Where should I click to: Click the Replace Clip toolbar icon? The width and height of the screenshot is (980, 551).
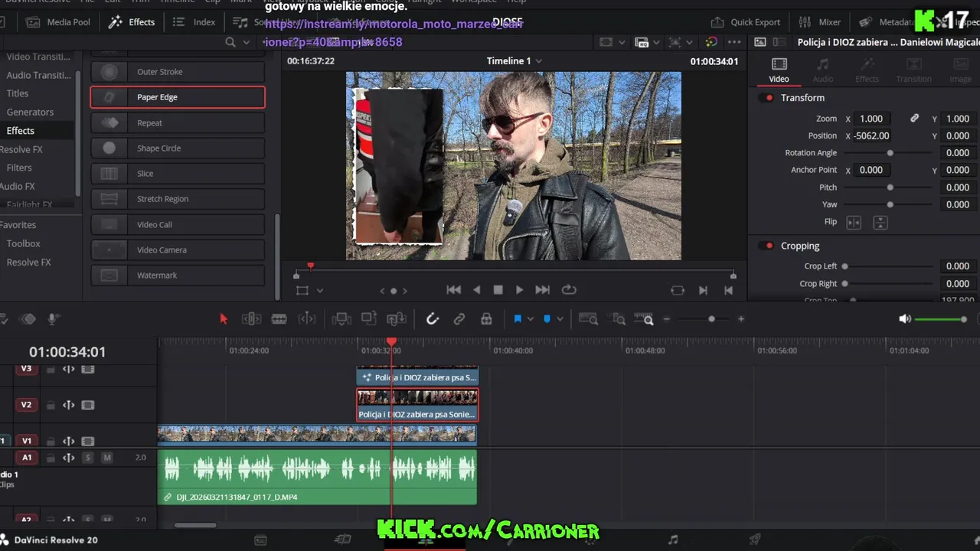click(396, 319)
